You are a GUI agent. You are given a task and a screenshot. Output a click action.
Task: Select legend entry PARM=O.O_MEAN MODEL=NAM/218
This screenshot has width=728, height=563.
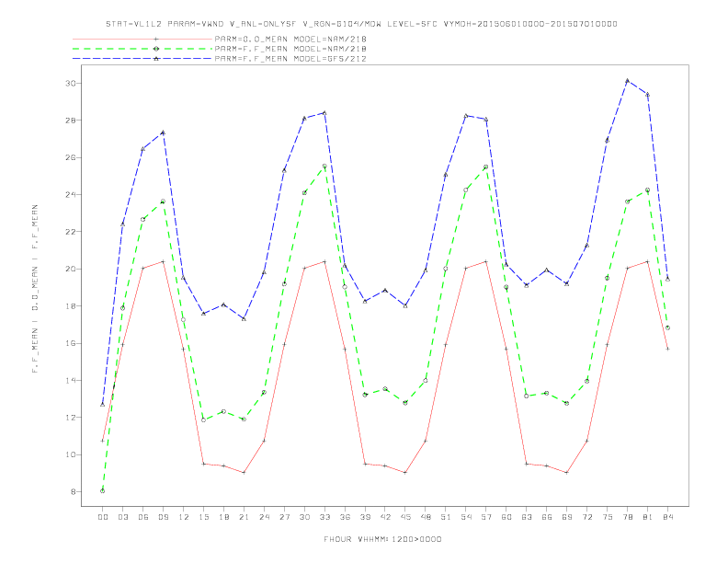pyautogui.click(x=290, y=39)
